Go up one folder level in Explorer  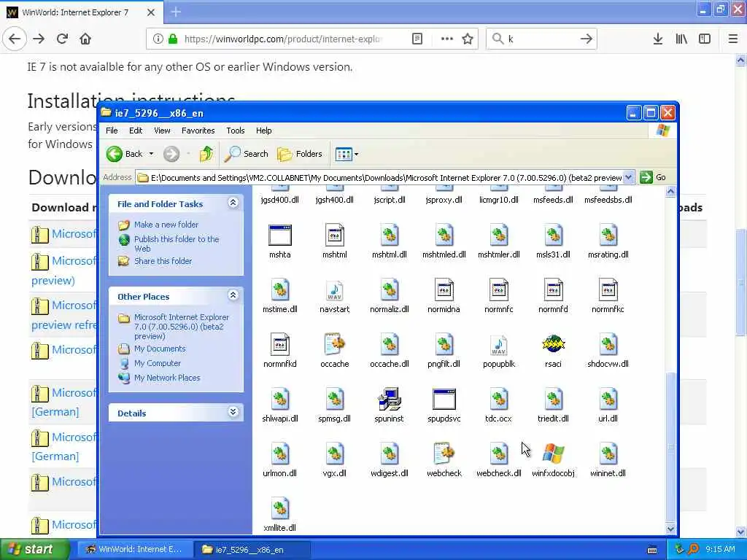(206, 154)
